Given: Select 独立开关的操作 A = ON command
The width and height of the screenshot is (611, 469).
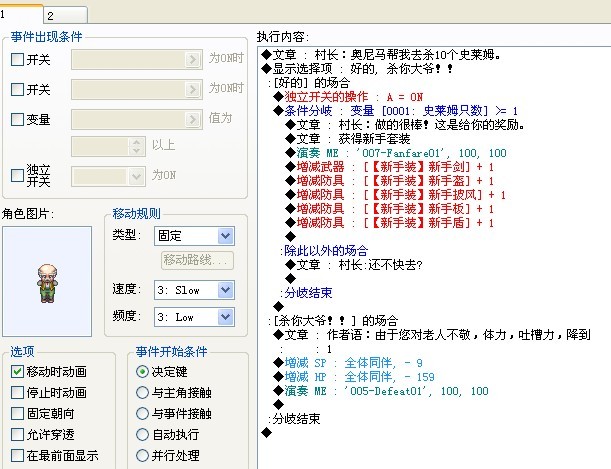Looking at the screenshot, I should (x=348, y=97).
